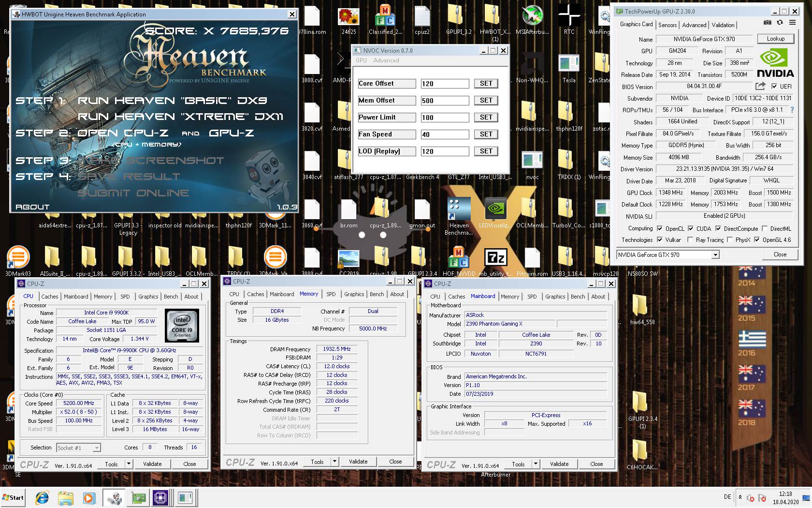Expand Tools dropdown arrow in CPU-Z Mainboard window
The height and width of the screenshot is (508, 812).
[x=536, y=464]
